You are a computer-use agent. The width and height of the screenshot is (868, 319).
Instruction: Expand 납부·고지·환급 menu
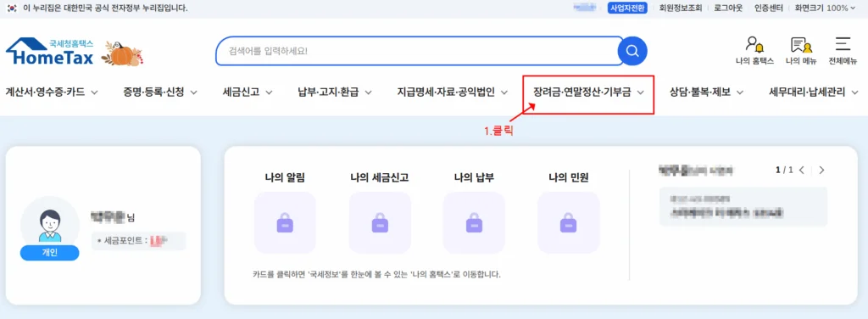click(335, 92)
